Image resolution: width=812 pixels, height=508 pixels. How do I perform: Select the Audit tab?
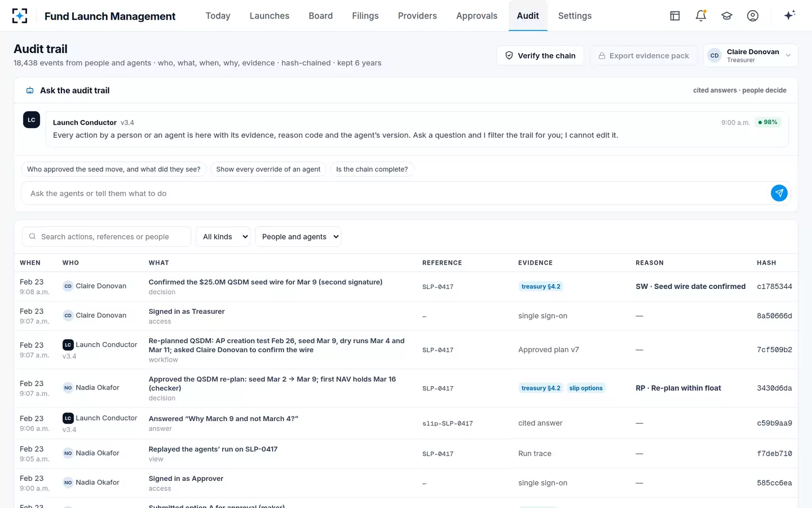[x=528, y=16]
